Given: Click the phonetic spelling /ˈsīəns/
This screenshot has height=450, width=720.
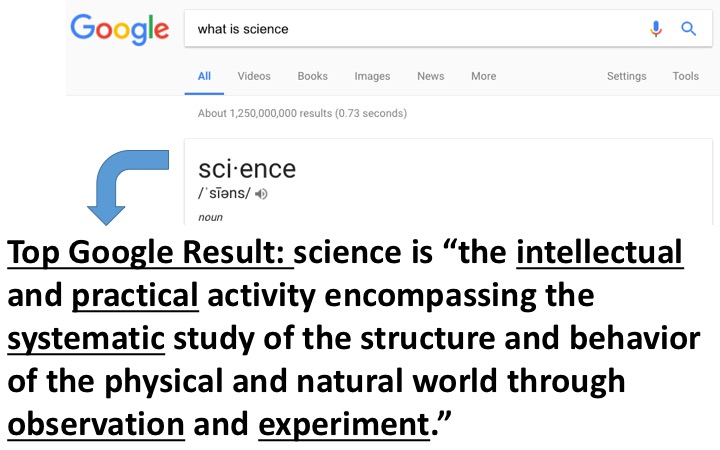Looking at the screenshot, I should click(x=225, y=193).
